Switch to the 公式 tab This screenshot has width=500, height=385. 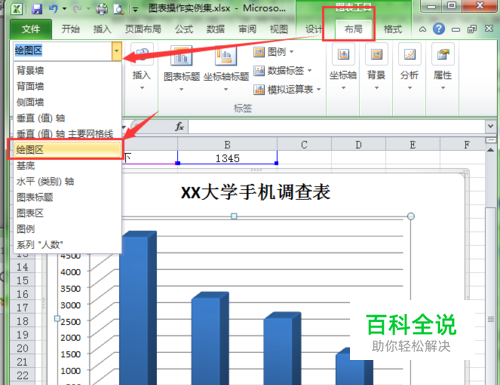coord(184,29)
